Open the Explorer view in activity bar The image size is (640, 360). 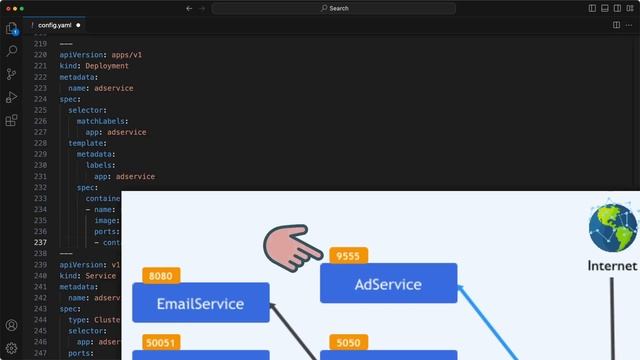click(x=11, y=28)
